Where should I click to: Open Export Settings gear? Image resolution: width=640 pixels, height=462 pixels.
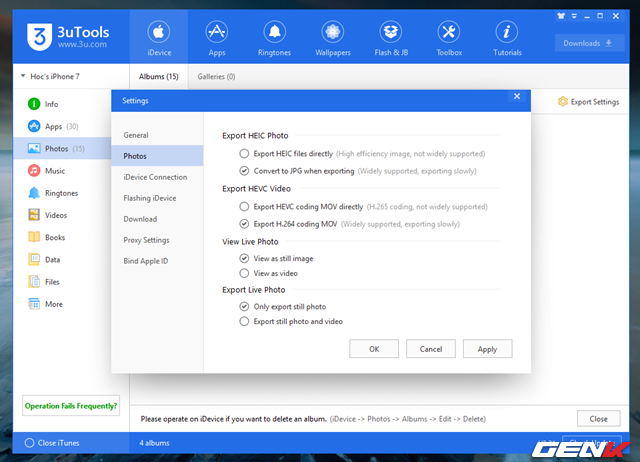(588, 102)
